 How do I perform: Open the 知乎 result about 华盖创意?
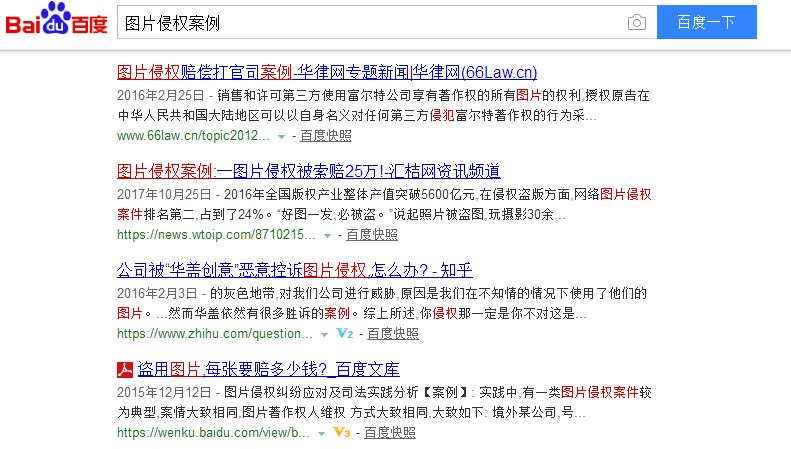click(x=295, y=270)
